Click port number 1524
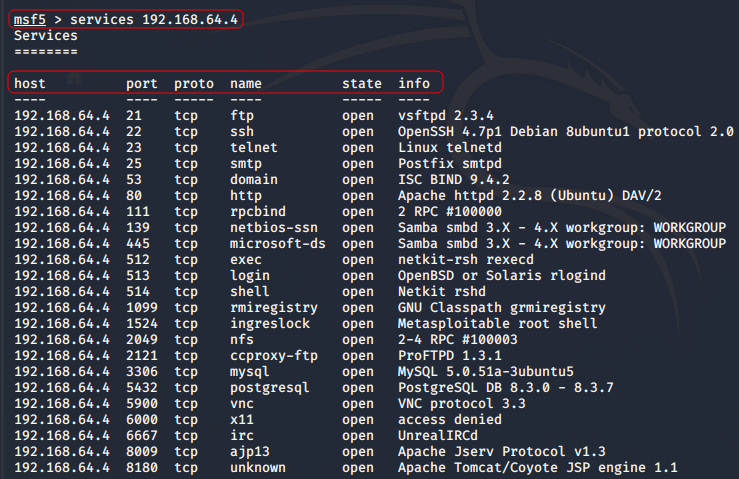Image resolution: width=739 pixels, height=479 pixels. (x=142, y=324)
